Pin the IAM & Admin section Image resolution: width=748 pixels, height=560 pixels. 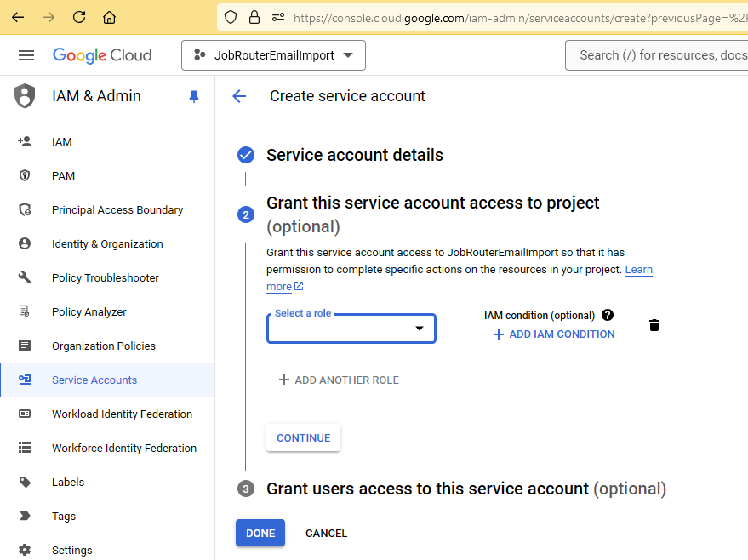(x=193, y=96)
